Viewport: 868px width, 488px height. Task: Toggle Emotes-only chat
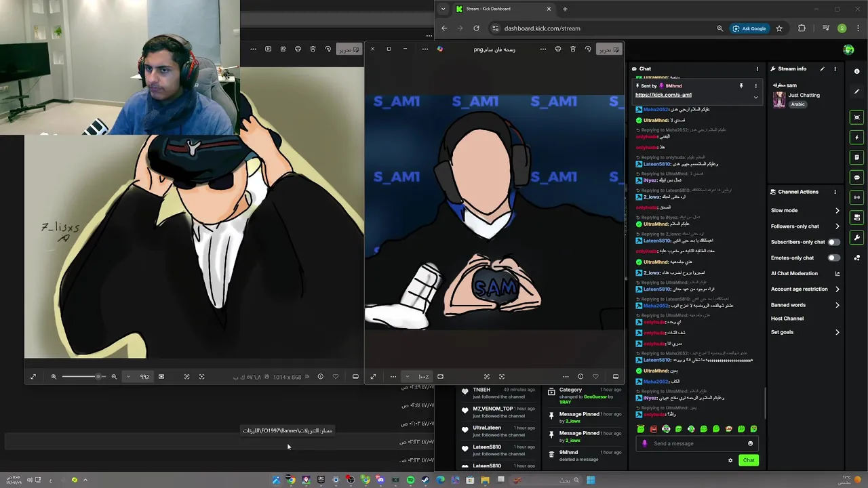[833, 258]
